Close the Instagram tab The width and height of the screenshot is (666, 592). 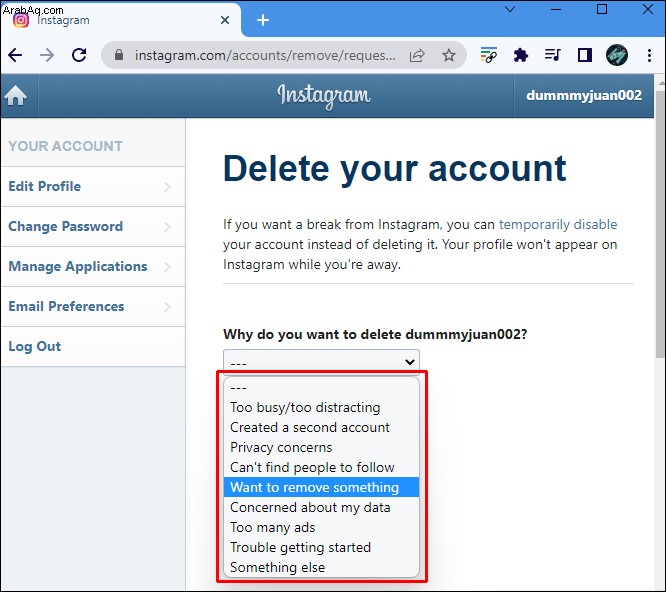[225, 20]
